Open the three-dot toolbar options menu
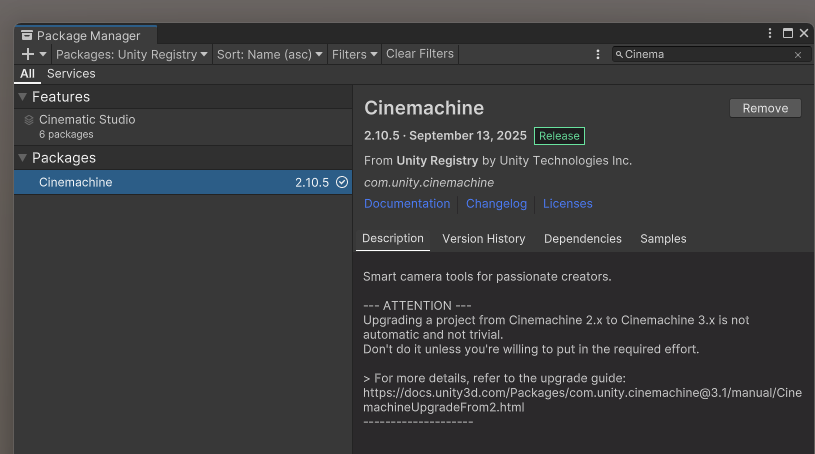The width and height of the screenshot is (815, 454). [x=598, y=54]
